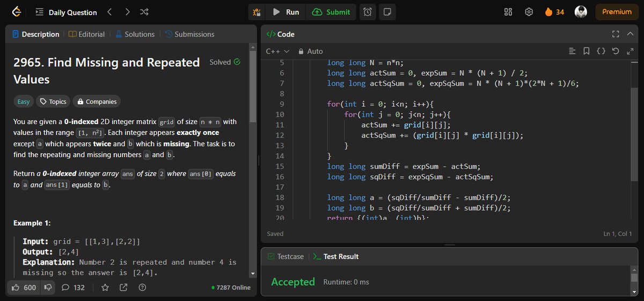This screenshot has height=301, width=644.
Task: Run the code
Action: [286, 12]
